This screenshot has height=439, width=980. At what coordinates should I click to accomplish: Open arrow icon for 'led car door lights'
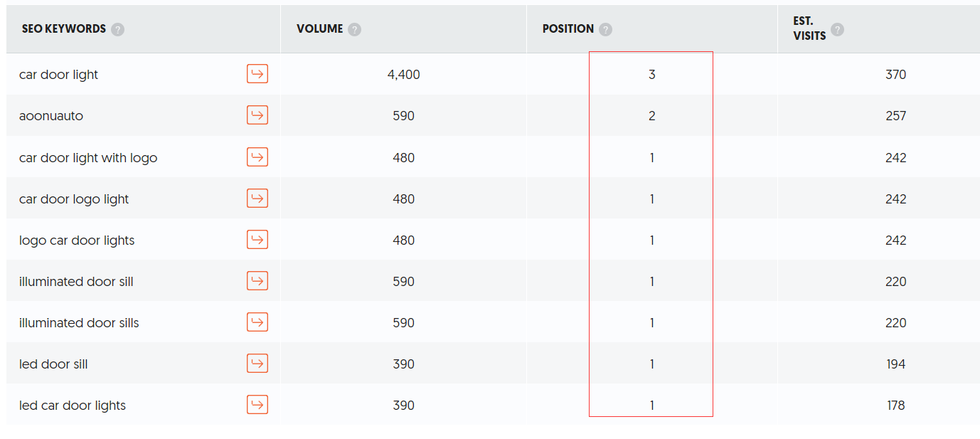coord(257,404)
